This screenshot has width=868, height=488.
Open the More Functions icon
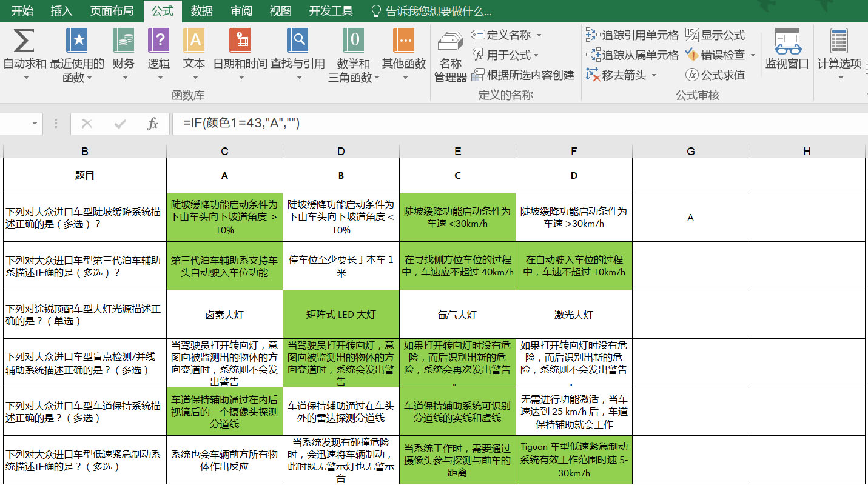click(404, 41)
